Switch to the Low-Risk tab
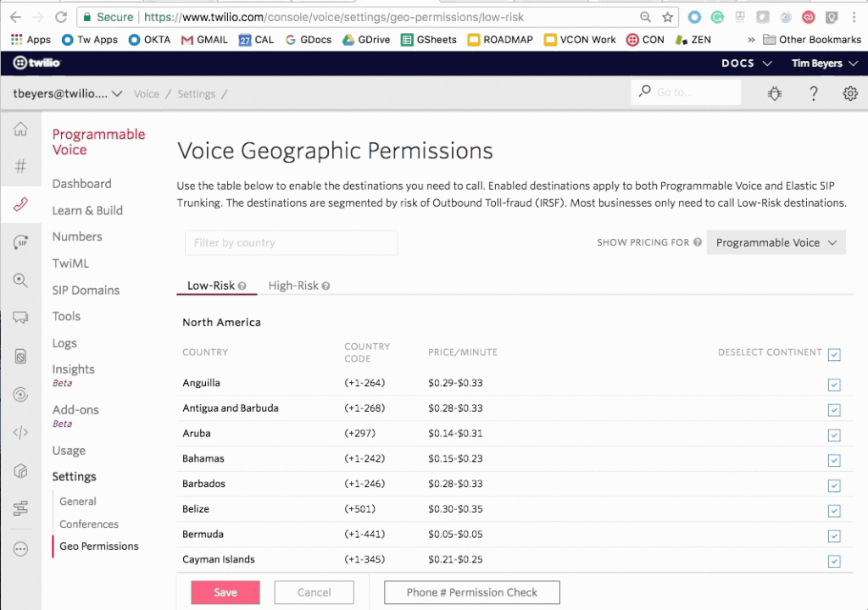This screenshot has width=868, height=610. click(216, 286)
